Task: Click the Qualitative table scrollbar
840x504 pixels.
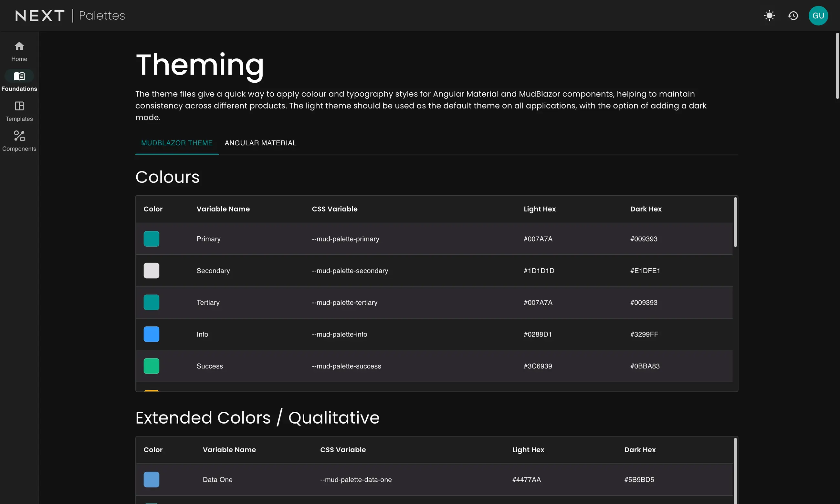Action: (735, 471)
